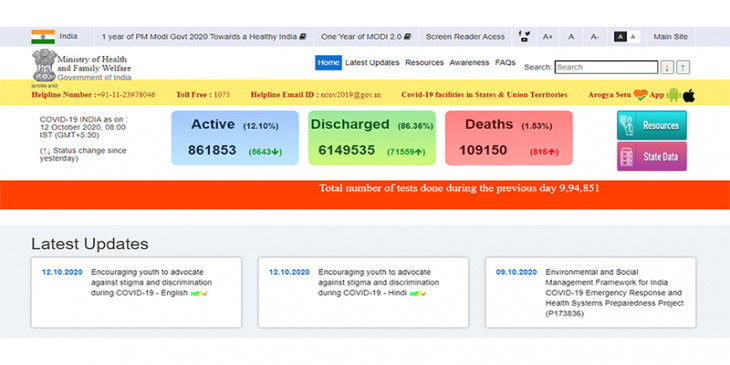Click helpline email ncov2019@gov.in
Viewport: 730px width, 365px height.
tap(351, 95)
